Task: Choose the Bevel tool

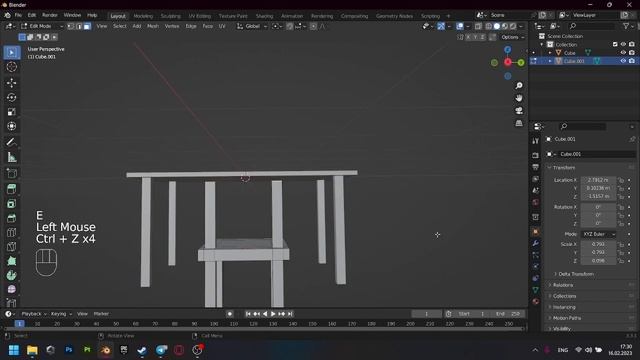Action: [x=11, y=218]
